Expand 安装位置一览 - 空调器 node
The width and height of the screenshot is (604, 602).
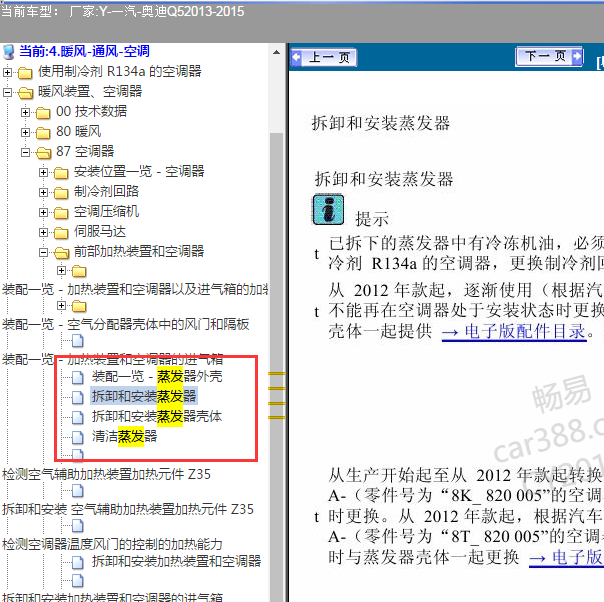tap(44, 172)
